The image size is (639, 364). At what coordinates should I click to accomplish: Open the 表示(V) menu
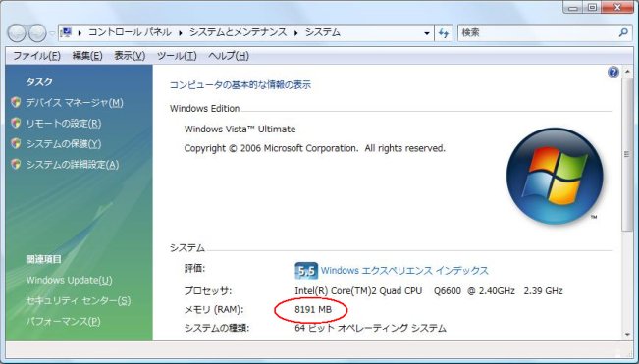(130, 56)
